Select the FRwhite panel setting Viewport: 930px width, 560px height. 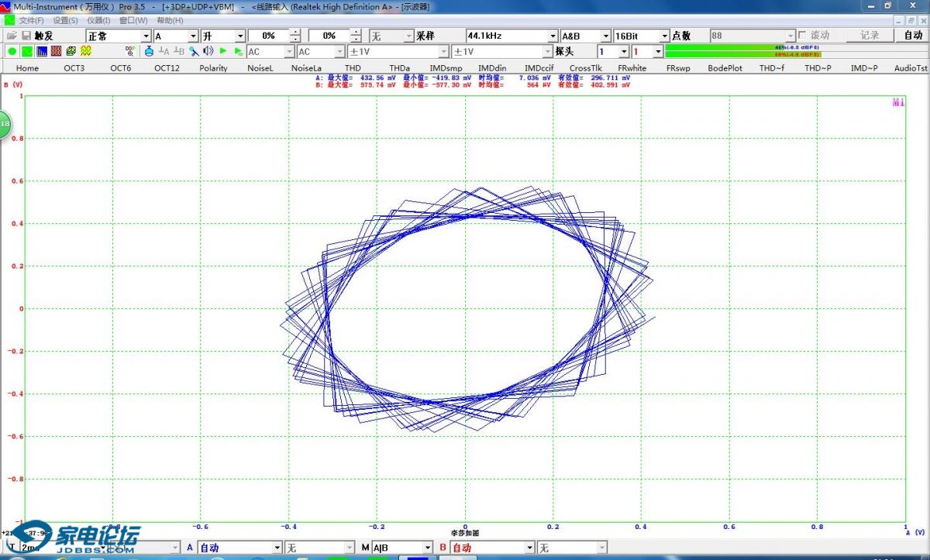pyautogui.click(x=632, y=68)
